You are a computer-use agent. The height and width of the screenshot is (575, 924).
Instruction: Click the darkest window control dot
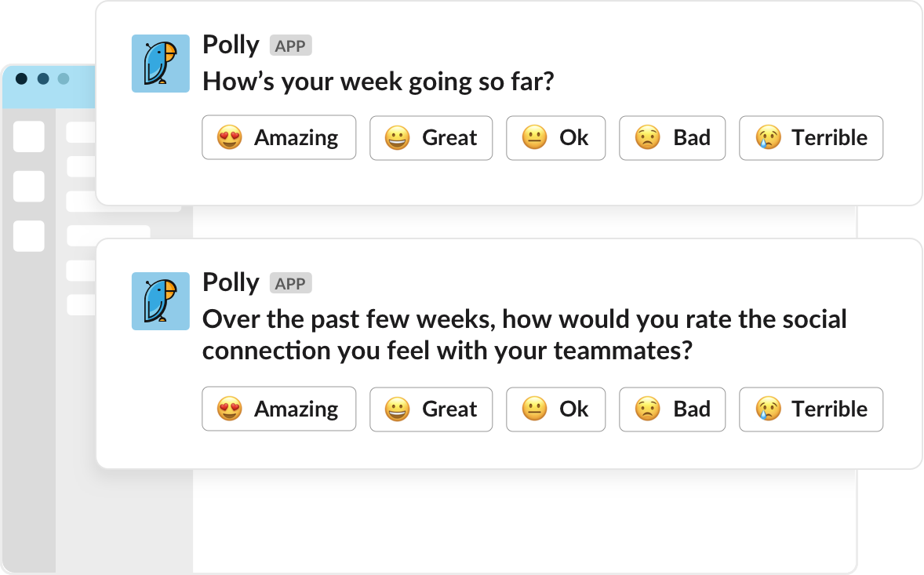point(22,78)
